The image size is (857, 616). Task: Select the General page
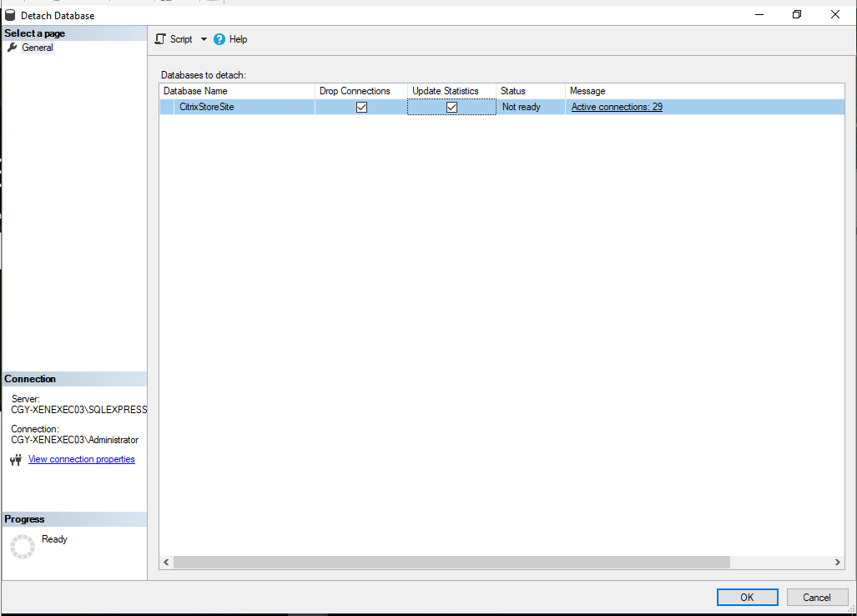click(38, 48)
